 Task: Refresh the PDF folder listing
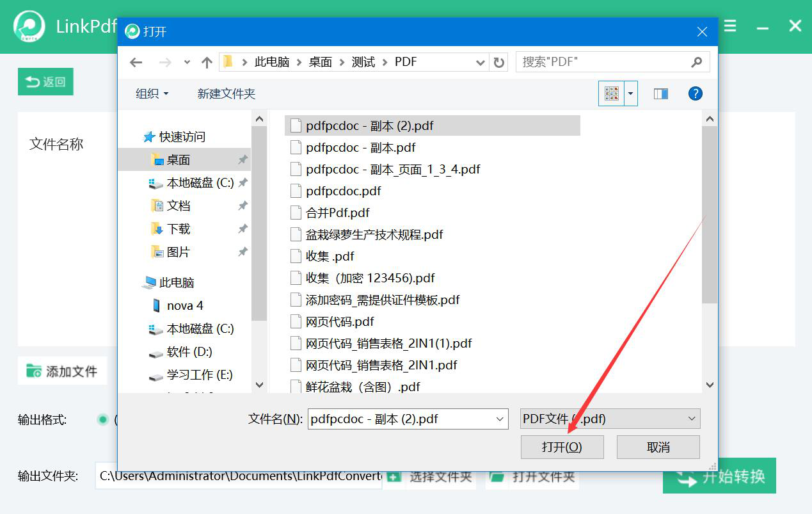tap(499, 62)
